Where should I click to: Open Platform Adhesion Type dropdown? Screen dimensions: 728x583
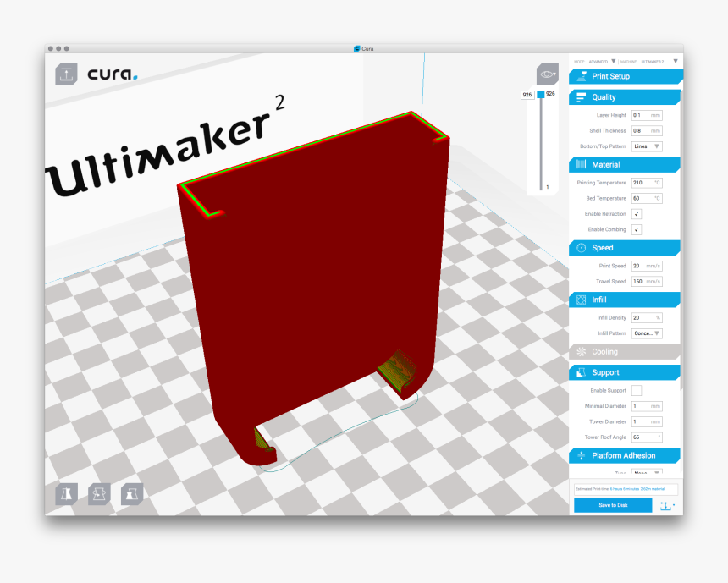(647, 472)
